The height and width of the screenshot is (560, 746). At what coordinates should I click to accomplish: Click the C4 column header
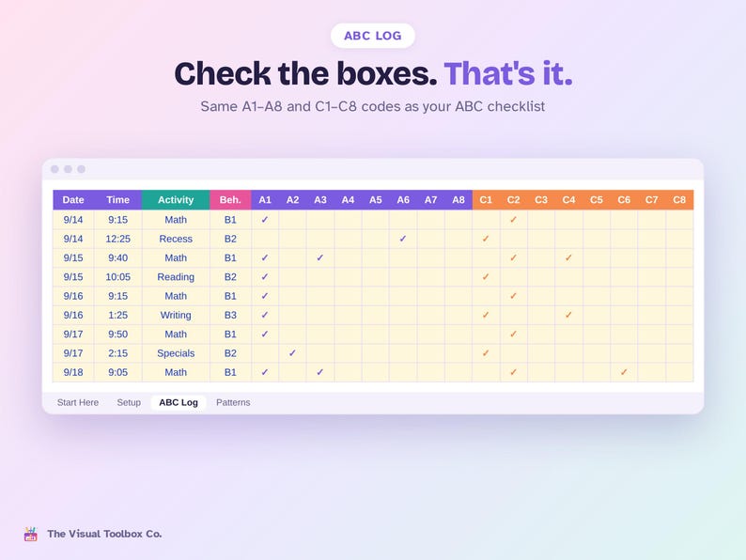568,200
